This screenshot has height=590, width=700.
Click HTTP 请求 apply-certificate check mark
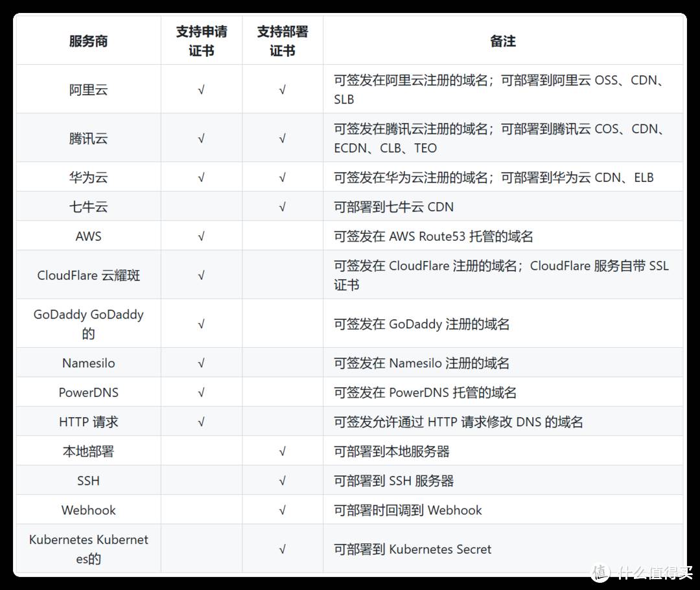click(x=202, y=422)
